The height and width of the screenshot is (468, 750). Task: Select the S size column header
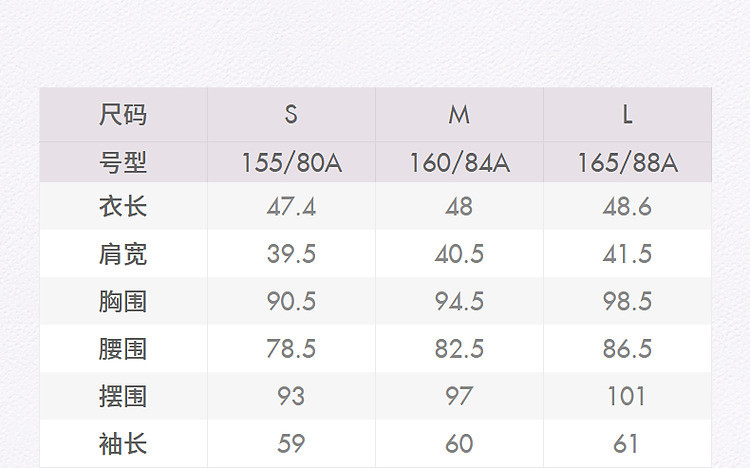point(291,115)
